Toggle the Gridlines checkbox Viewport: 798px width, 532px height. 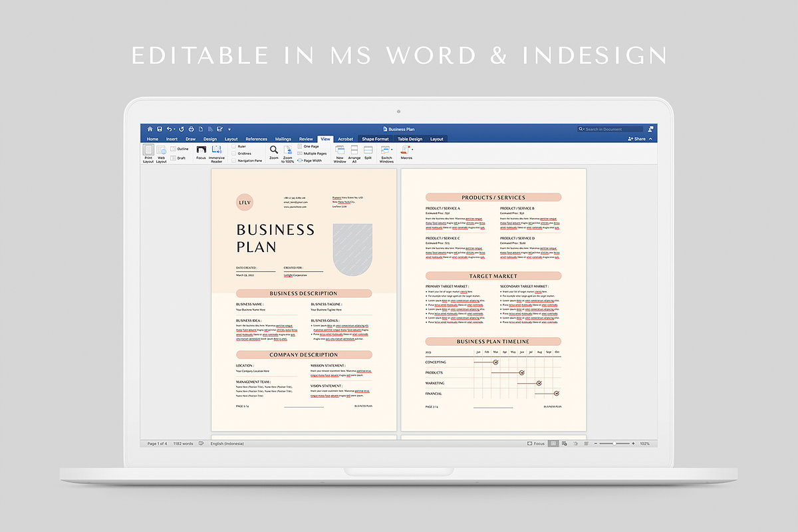(234, 154)
